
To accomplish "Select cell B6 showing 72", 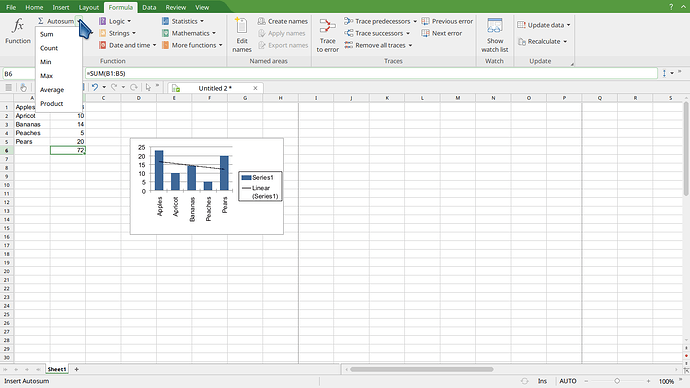I will tap(68, 150).
